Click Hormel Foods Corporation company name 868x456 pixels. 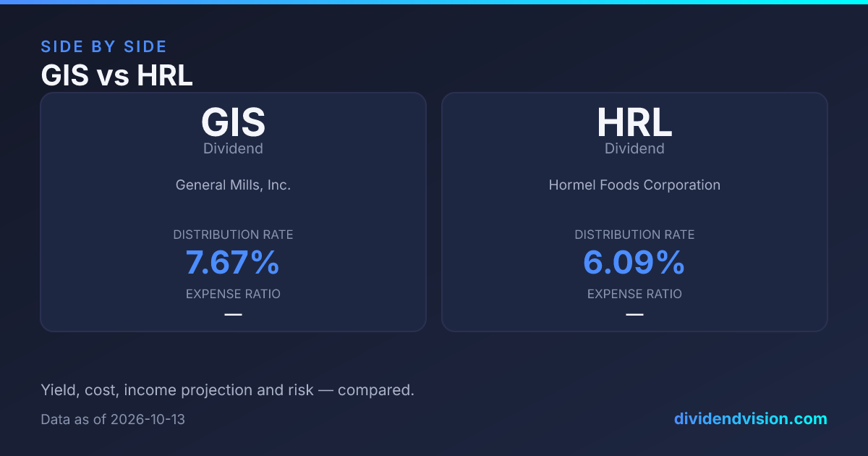[x=634, y=185]
